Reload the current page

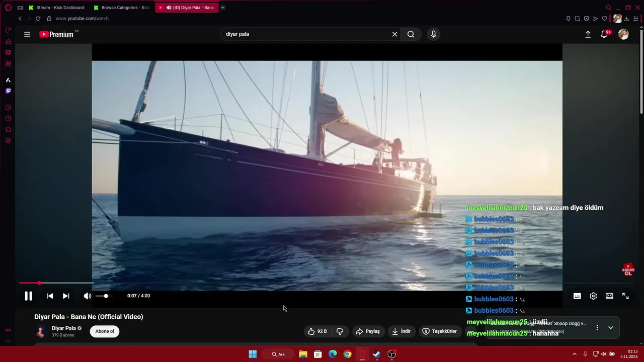38,19
